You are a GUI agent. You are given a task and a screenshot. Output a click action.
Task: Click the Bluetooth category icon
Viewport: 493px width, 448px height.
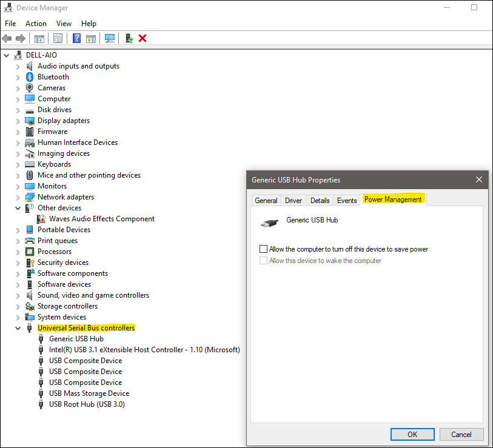(30, 77)
